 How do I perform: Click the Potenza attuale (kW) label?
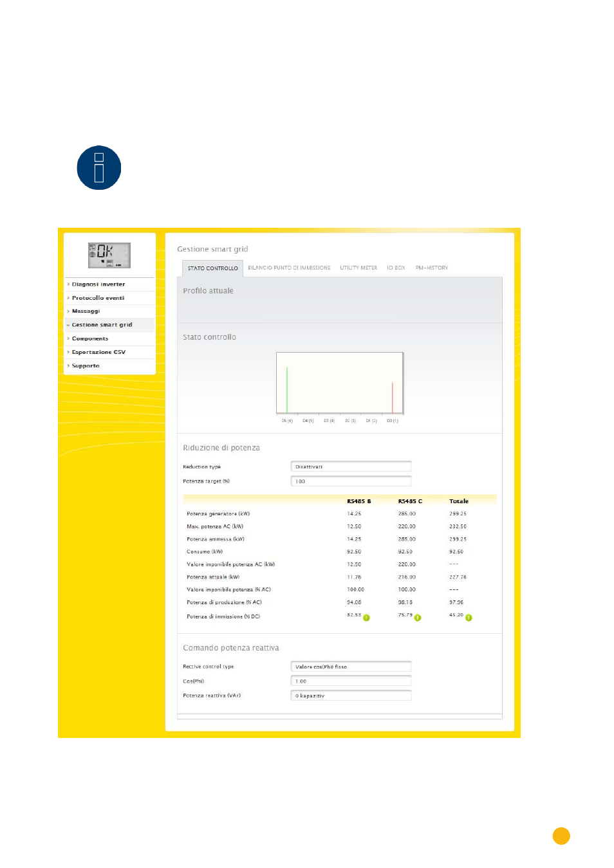[213, 577]
